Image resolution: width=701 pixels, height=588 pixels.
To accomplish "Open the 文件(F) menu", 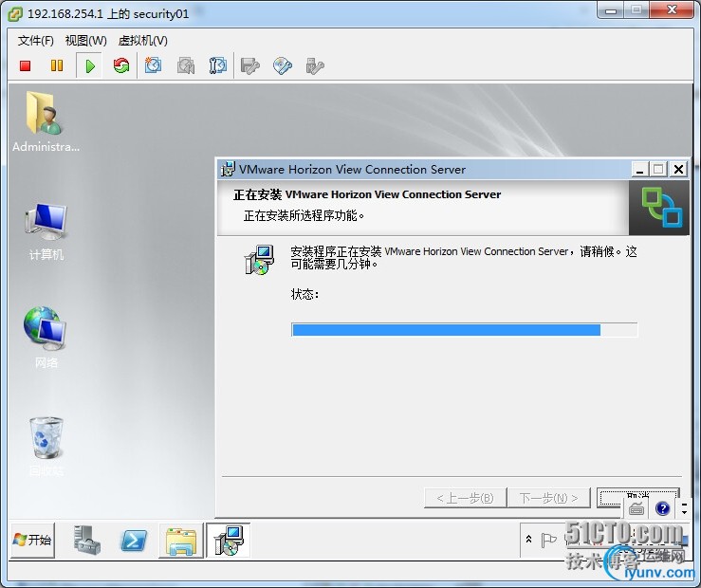I will [36, 41].
